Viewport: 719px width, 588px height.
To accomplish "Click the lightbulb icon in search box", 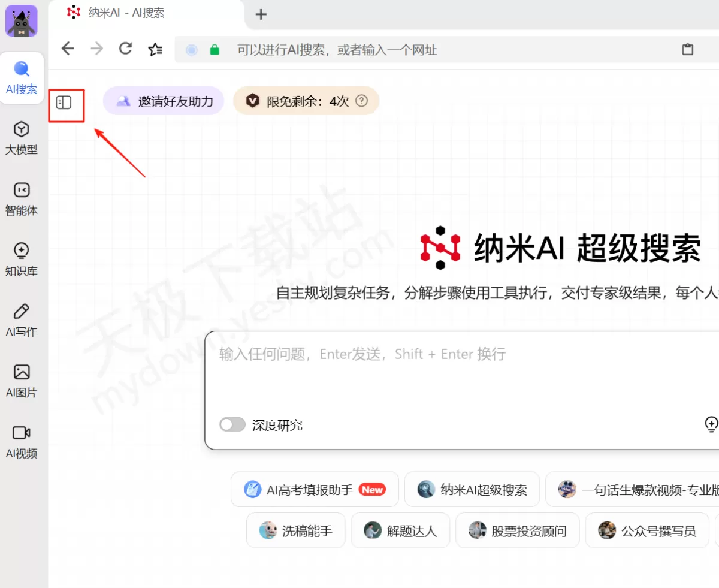I will click(x=711, y=424).
